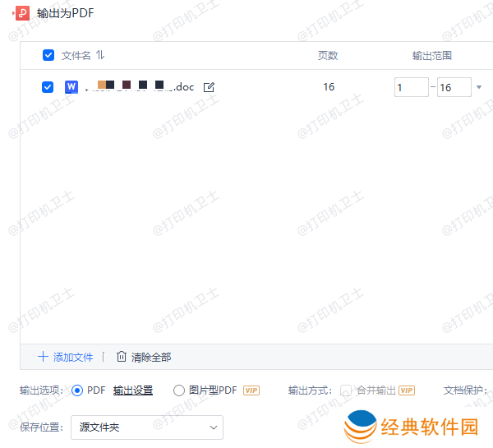Toggle the 合并输出 checkbox
493x448 pixels.
tap(346, 390)
